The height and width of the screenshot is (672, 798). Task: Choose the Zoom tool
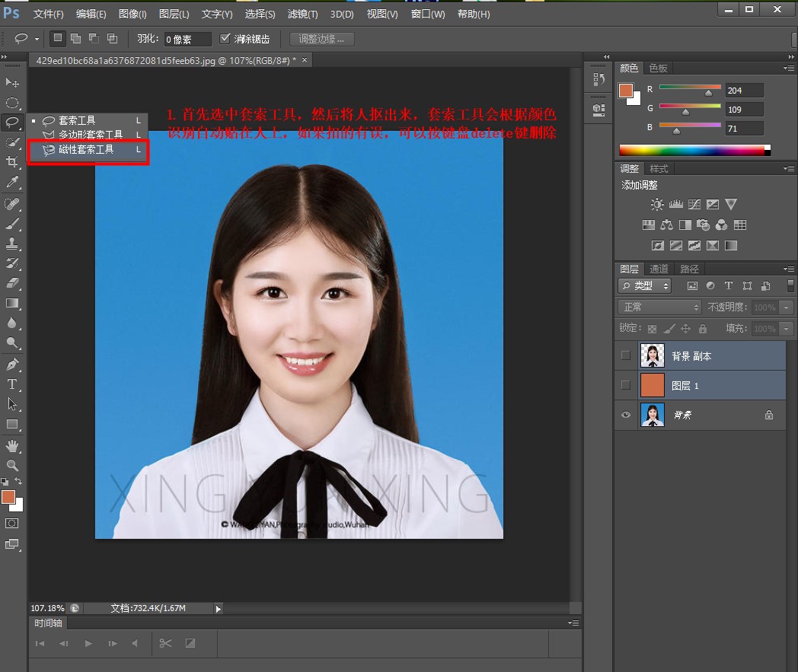point(12,465)
